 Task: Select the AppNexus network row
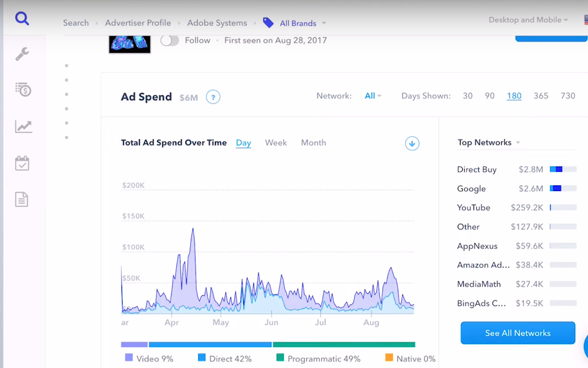tap(516, 246)
